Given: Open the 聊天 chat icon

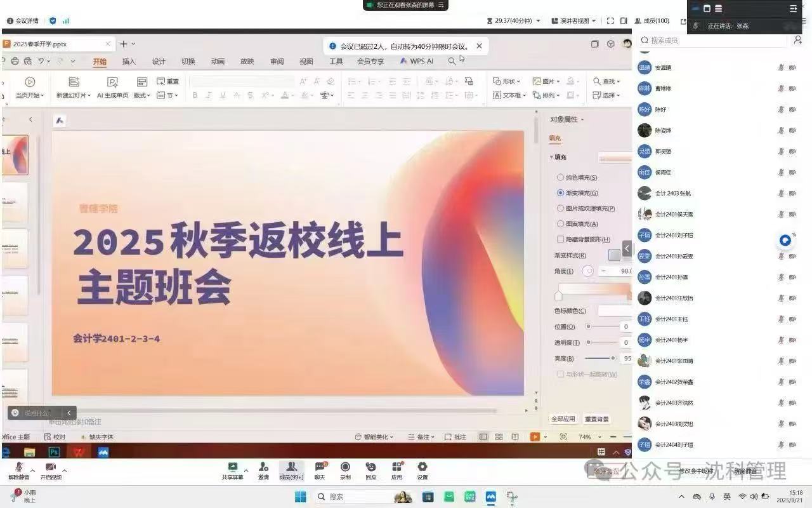Looking at the screenshot, I should pos(320,467).
